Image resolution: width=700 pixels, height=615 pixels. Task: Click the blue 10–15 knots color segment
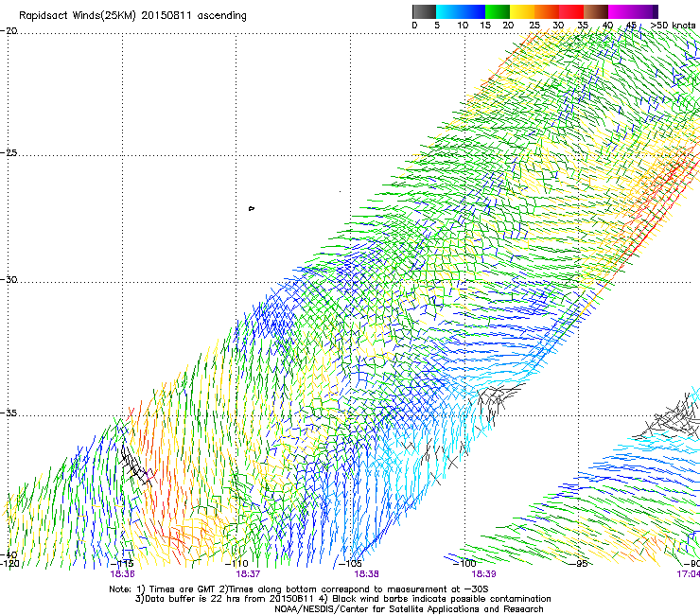(x=473, y=11)
